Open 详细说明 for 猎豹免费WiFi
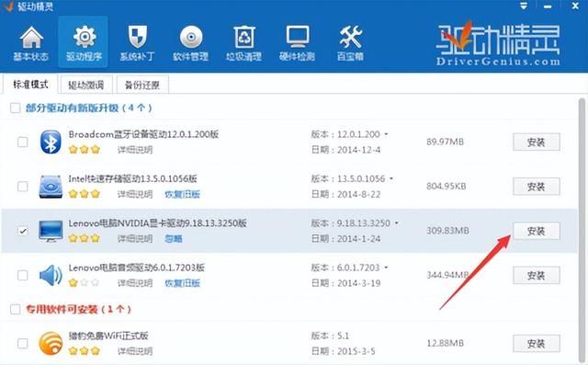Screen dimensions: 588x365 [x=135, y=350]
